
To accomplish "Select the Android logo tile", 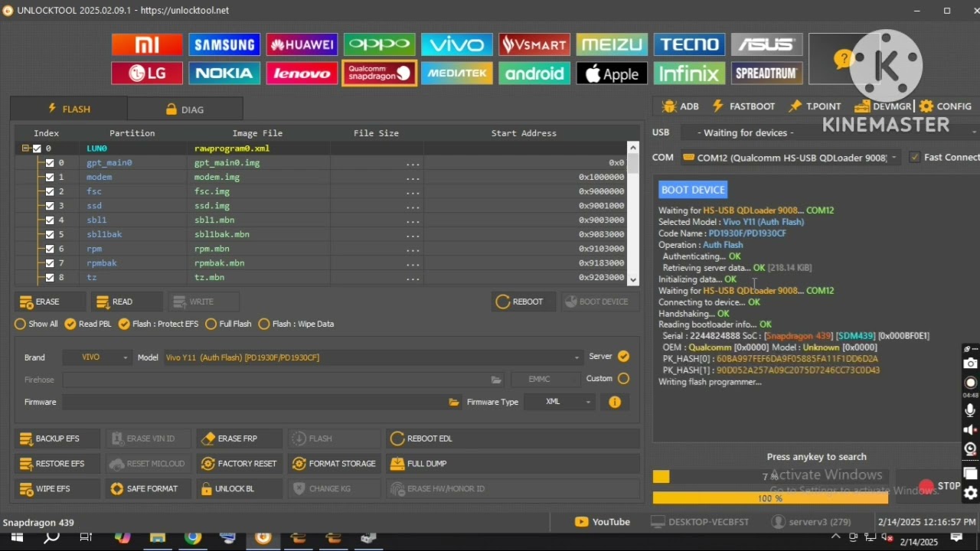I will pyautogui.click(x=534, y=73).
